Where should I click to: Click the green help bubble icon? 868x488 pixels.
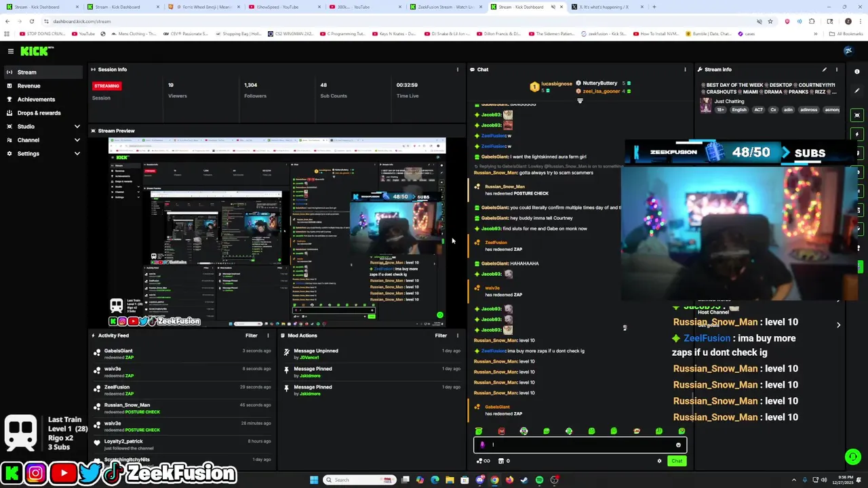point(853,457)
